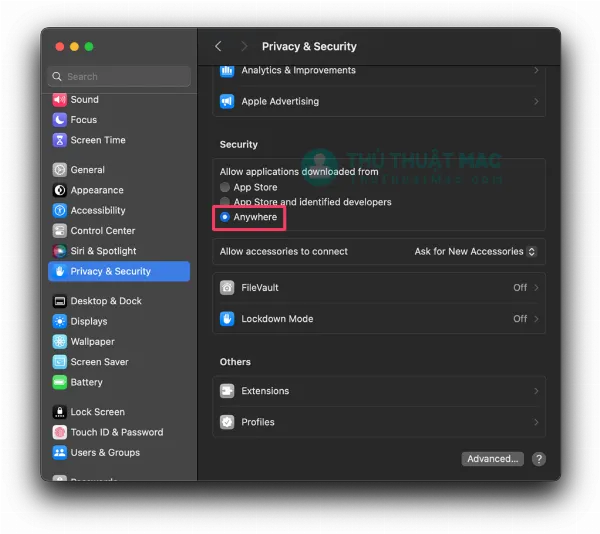Click the search magnifier icon
The width and height of the screenshot is (600, 534).
57,77
